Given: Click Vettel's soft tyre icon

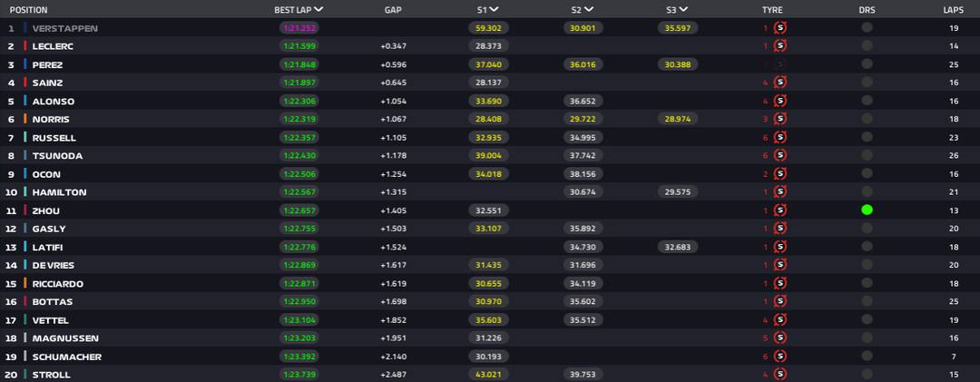Looking at the screenshot, I should [x=780, y=319].
